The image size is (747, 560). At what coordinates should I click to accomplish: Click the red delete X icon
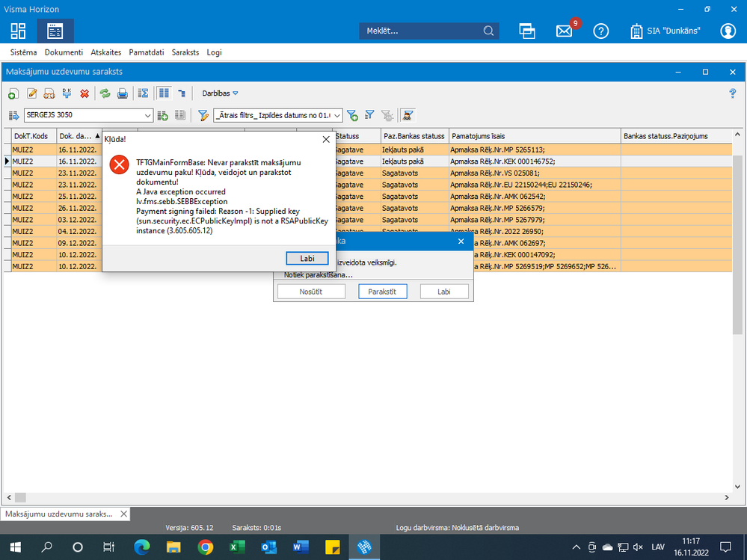[x=84, y=93]
